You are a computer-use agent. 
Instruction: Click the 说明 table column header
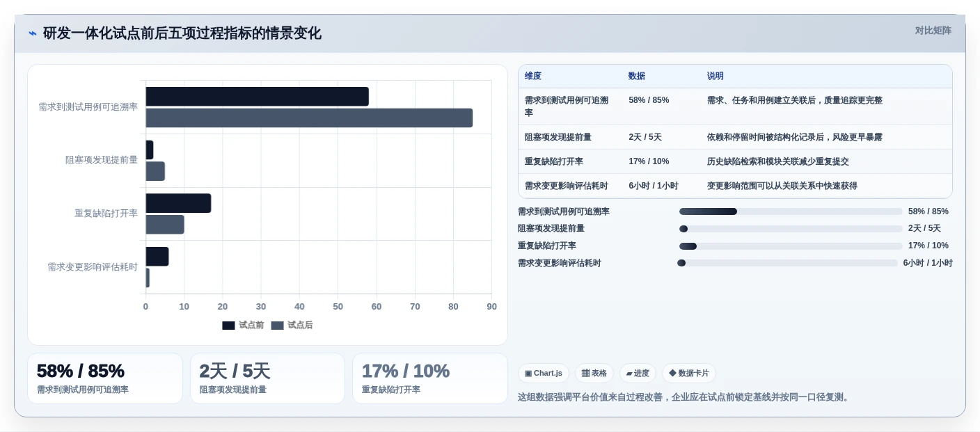point(716,76)
